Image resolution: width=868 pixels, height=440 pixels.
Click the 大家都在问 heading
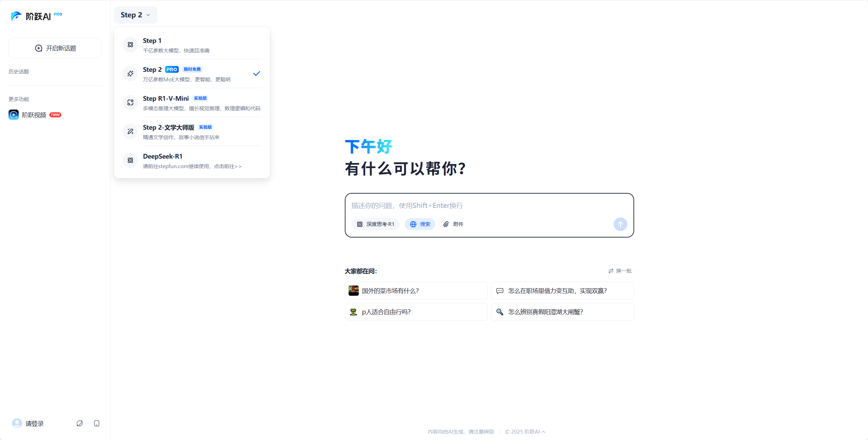tap(361, 271)
